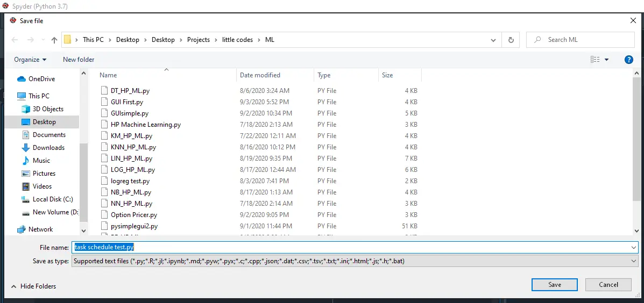Open the Help question mark icon

628,60
